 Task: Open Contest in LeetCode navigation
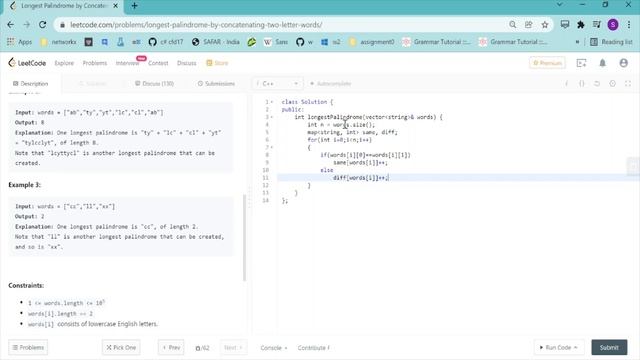click(158, 63)
